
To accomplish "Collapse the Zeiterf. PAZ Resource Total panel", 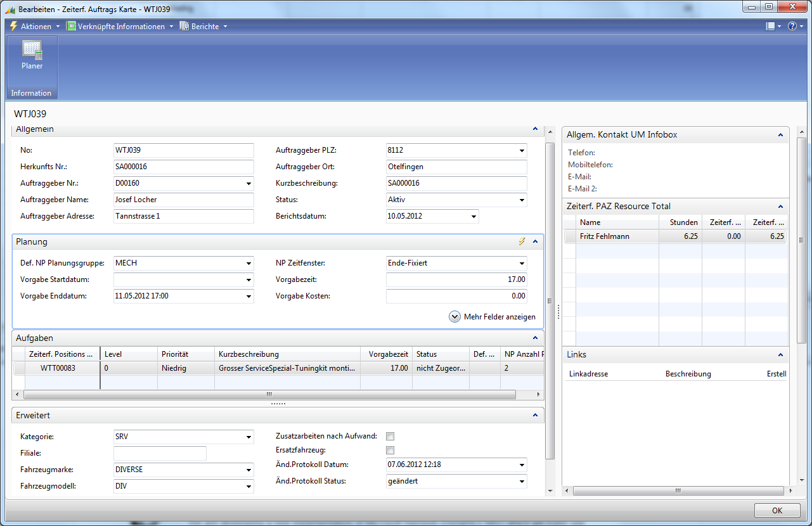I will pyautogui.click(x=780, y=207).
